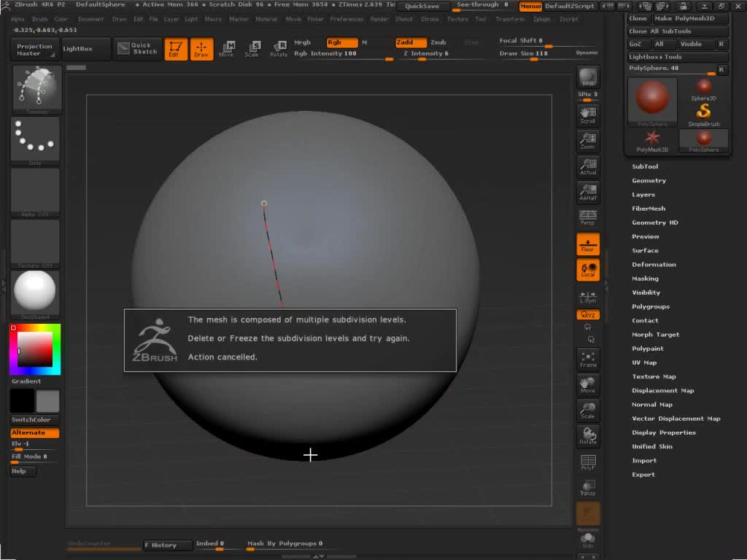Click the Frame mesh icon
The image size is (747, 560).
pyautogui.click(x=588, y=359)
